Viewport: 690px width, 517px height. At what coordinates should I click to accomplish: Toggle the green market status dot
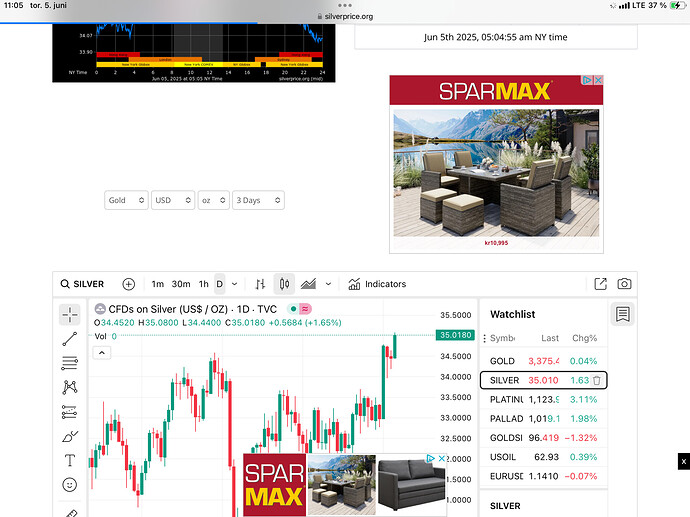293,309
